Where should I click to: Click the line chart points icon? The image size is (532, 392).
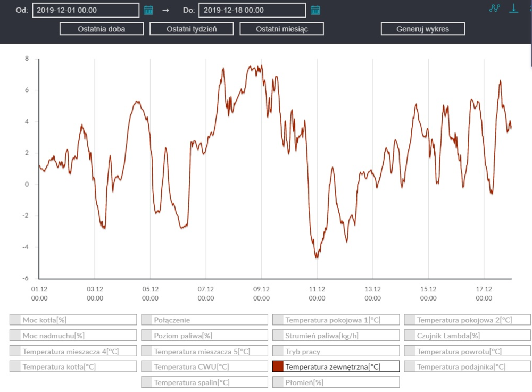click(x=495, y=9)
